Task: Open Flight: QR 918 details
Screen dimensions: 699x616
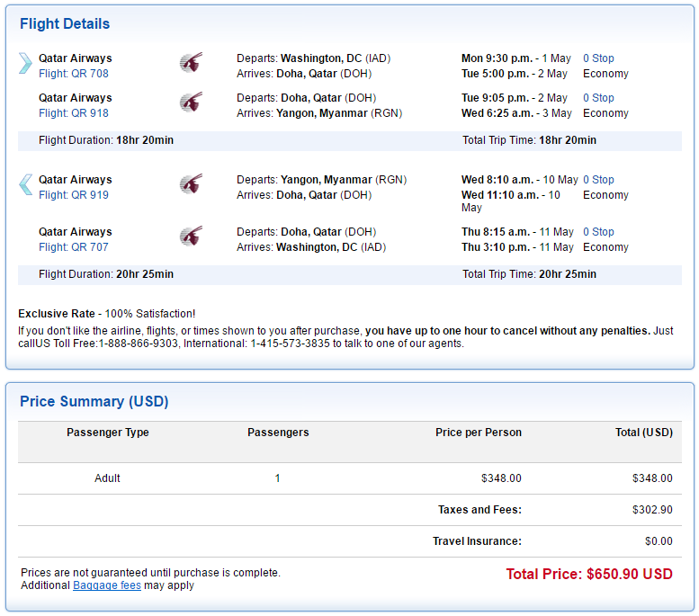Action: 74,113
